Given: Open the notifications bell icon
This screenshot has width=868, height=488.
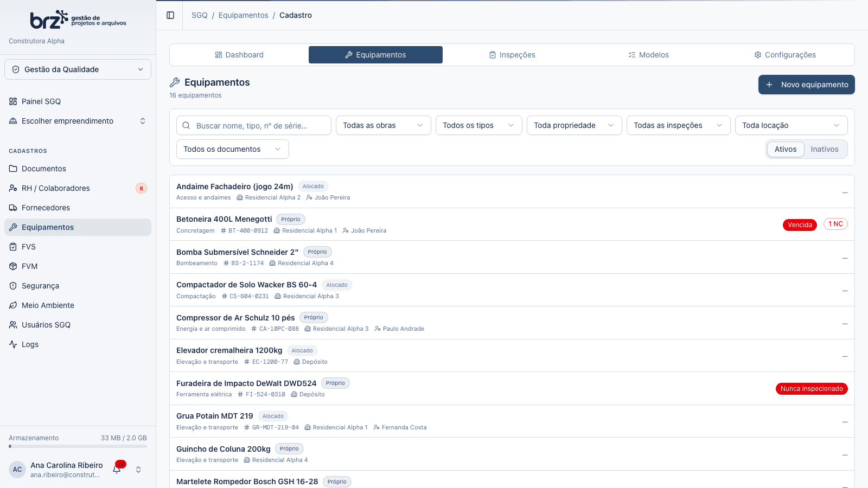Looking at the screenshot, I should coord(117,469).
